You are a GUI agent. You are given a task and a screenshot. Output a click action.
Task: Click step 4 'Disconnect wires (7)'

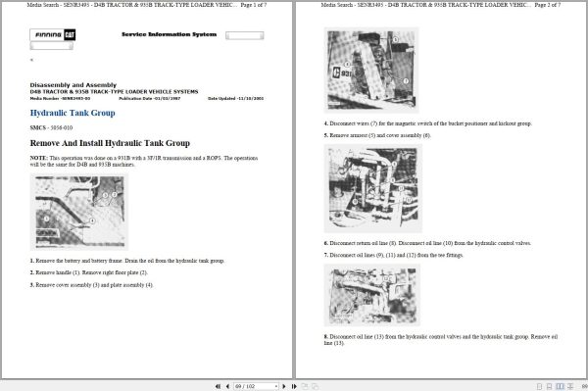(428, 123)
